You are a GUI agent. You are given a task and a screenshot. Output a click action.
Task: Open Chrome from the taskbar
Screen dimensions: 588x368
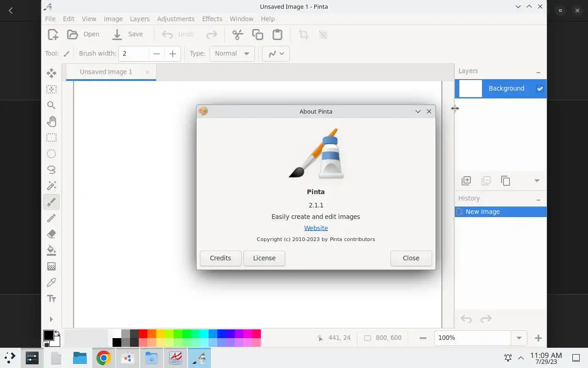103,358
